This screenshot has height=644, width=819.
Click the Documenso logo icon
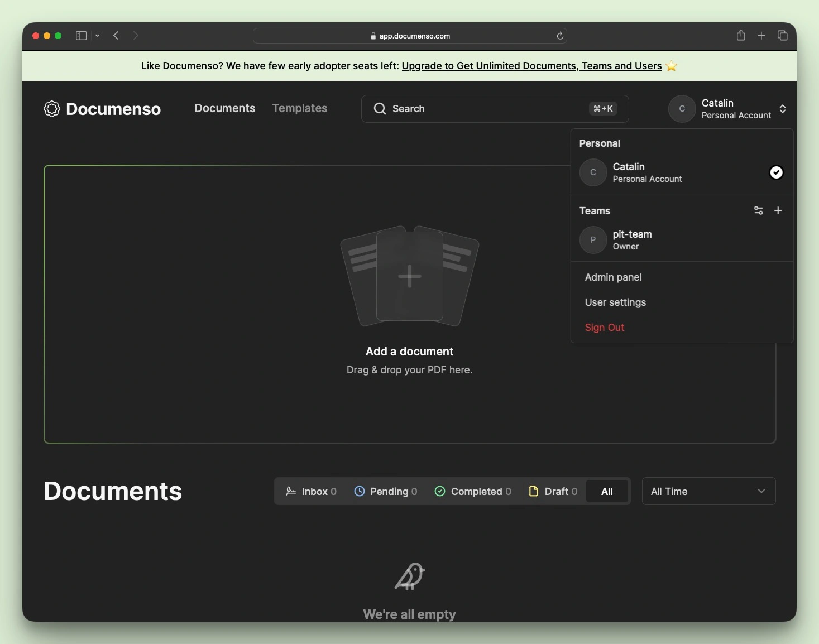coord(52,109)
